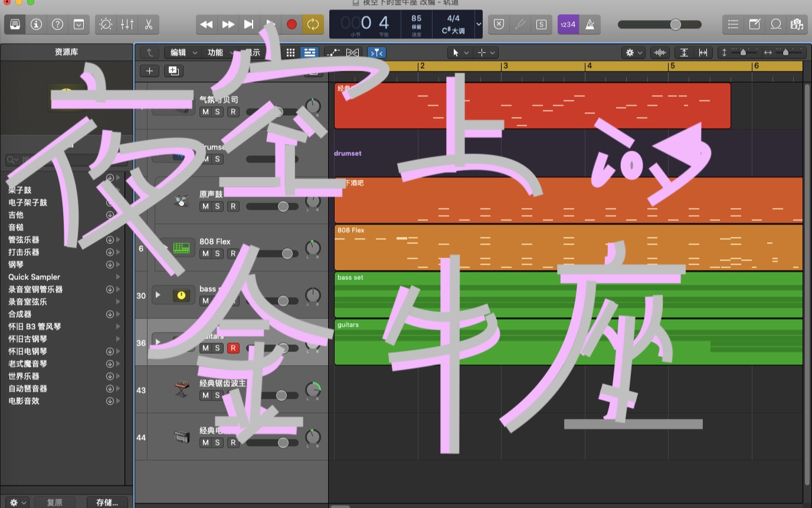Solo the 经典锯齿波主 track

[x=217, y=395]
